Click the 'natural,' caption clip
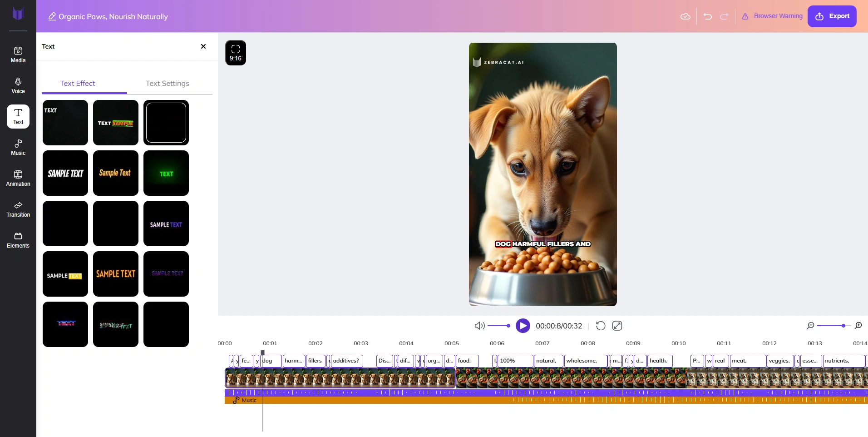This screenshot has height=437, width=868. 548,361
